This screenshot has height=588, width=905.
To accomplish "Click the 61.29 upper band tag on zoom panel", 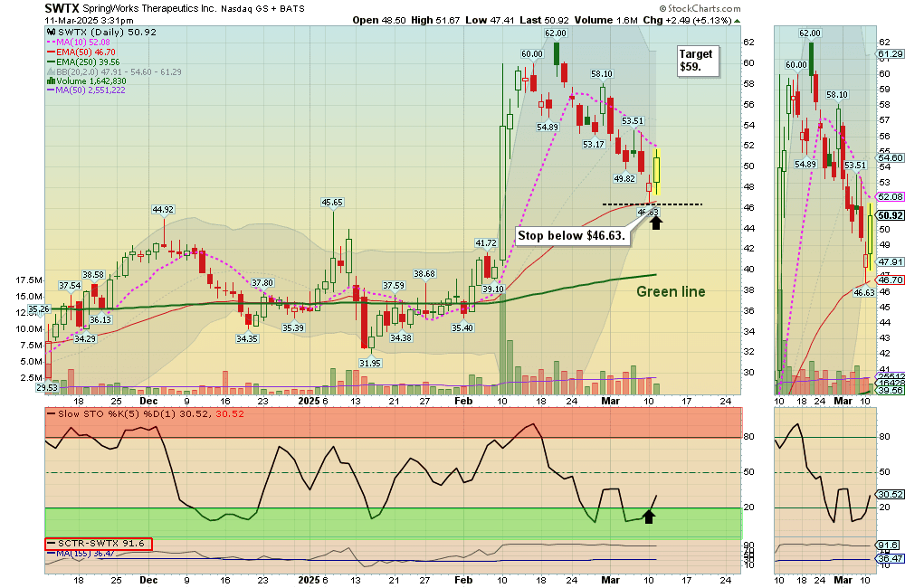I will click(x=890, y=54).
